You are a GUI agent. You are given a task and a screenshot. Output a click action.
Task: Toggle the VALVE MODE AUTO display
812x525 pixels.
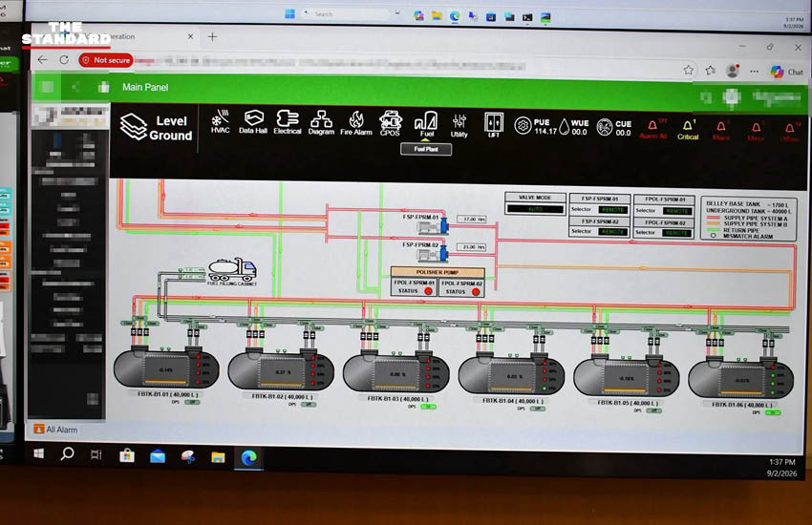point(536,209)
